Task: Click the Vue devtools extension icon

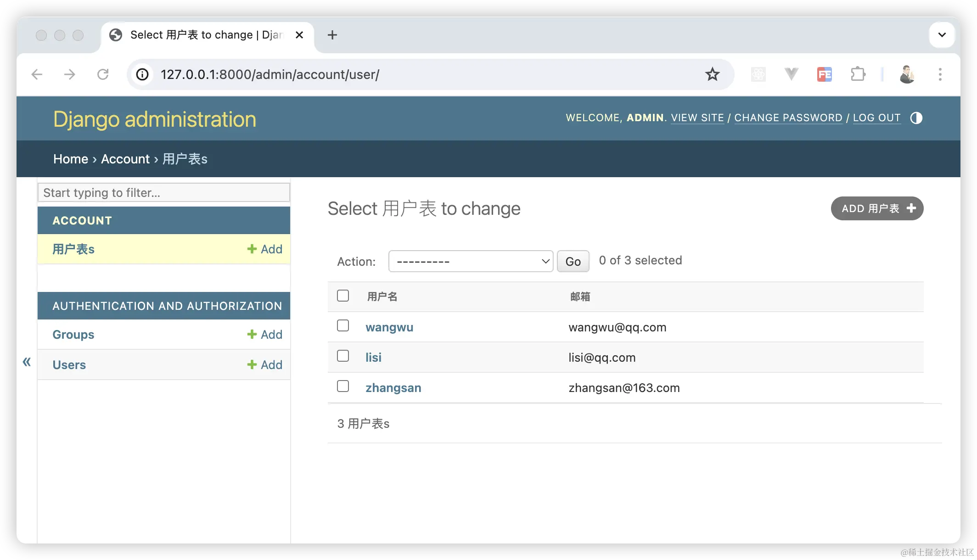Action: pyautogui.click(x=791, y=74)
